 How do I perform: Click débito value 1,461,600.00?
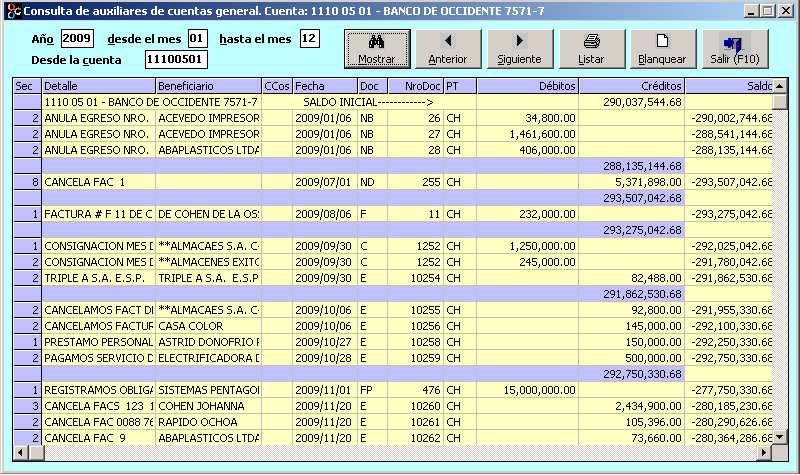pyautogui.click(x=542, y=134)
